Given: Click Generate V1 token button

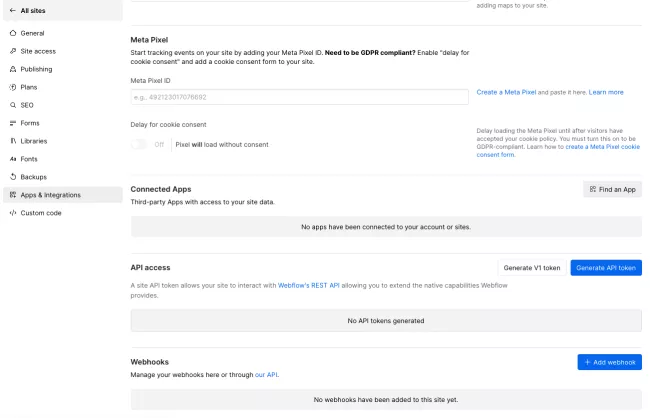Looking at the screenshot, I should click(532, 268).
